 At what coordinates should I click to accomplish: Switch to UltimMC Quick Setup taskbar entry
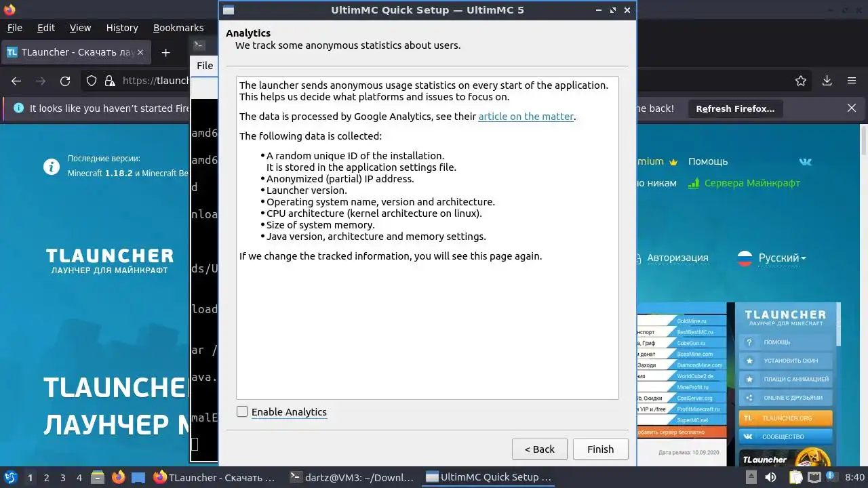(487, 477)
